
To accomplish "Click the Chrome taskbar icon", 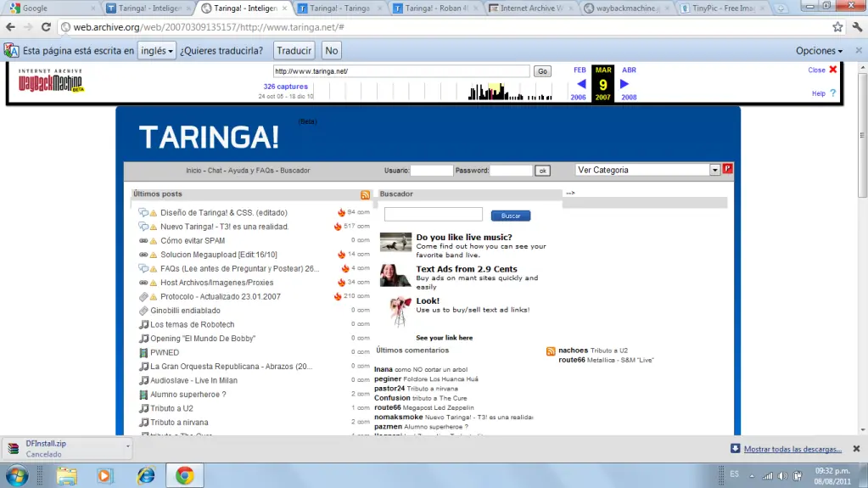I will (185, 476).
